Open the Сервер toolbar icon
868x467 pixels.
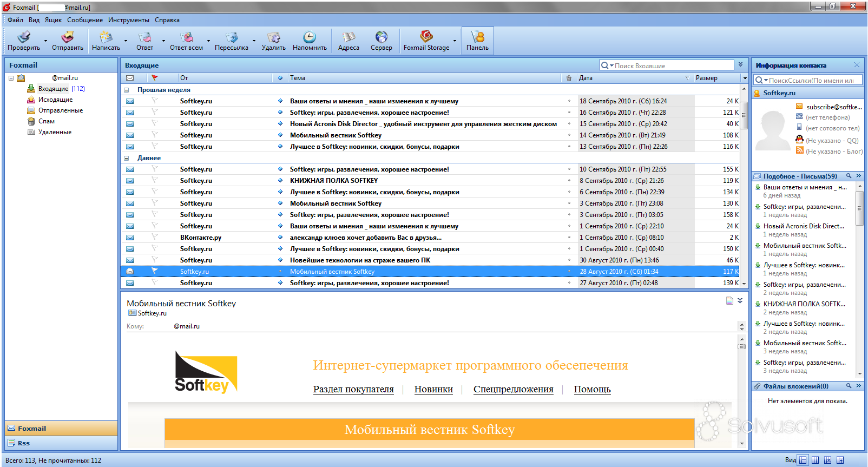click(382, 41)
